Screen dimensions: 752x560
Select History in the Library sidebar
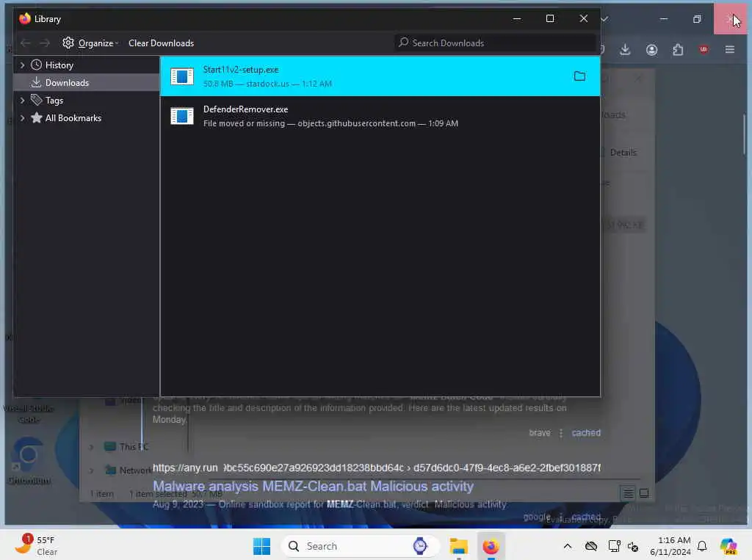59,65
